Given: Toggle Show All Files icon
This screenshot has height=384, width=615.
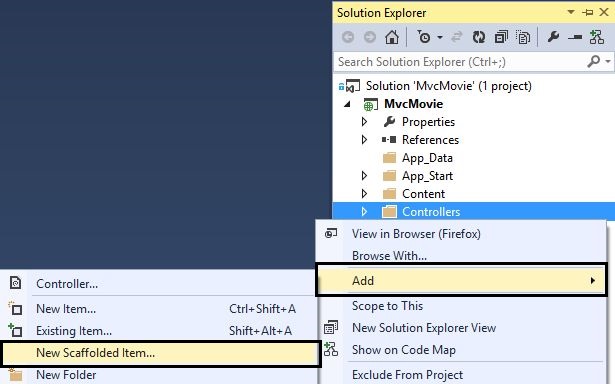Looking at the screenshot, I should [523, 37].
